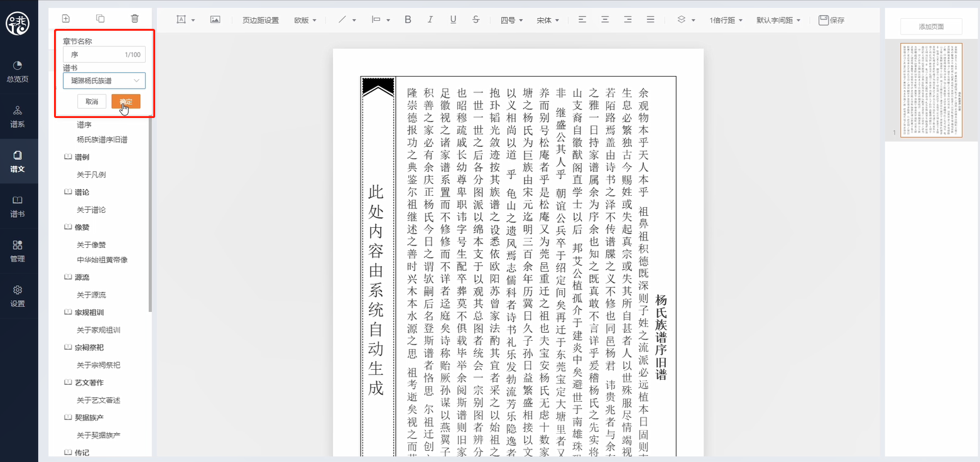The width and height of the screenshot is (980, 462).
Task: Expand the line tool dropdown arrow
Action: (x=354, y=21)
